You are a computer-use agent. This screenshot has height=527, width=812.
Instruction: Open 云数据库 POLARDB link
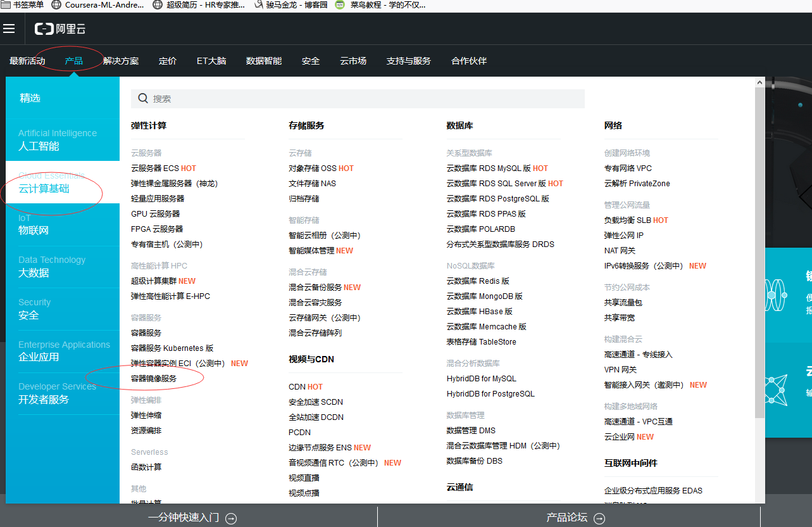(x=480, y=229)
